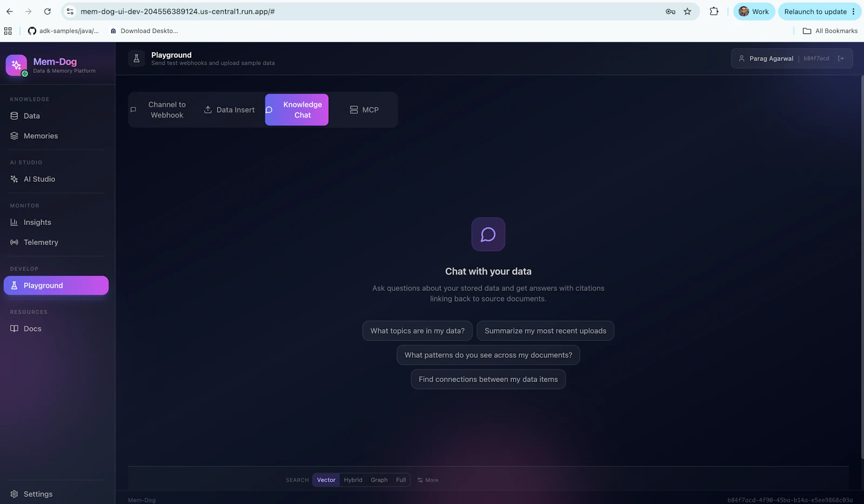
Task: Click the full UUID text in footer
Action: click(790, 500)
